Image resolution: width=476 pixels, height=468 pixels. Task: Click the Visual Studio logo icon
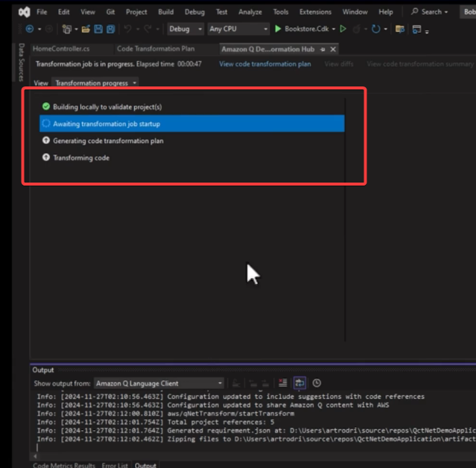click(x=25, y=12)
